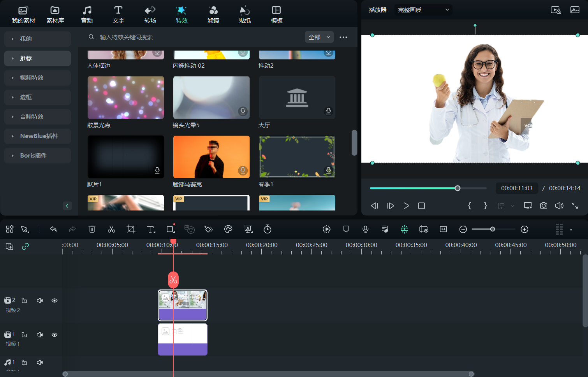Select the 脸部马赛克 effect thumbnail

coord(211,157)
